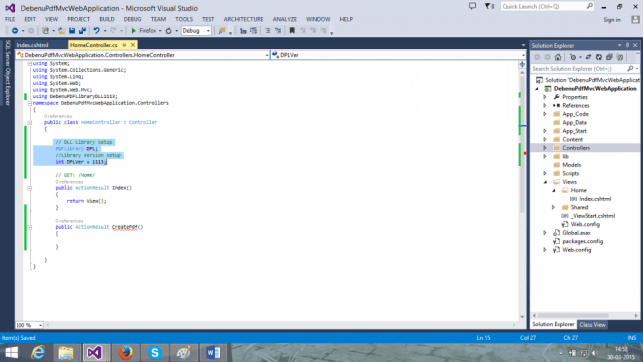Click the New Project toolbar icon
The image size is (643, 362).
pos(46,31)
